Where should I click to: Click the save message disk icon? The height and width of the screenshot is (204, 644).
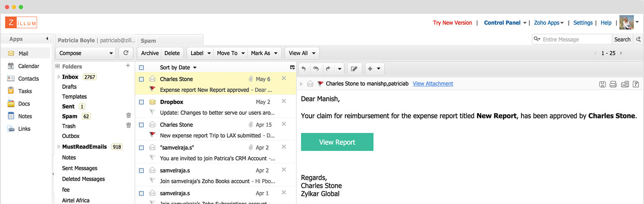[x=603, y=84]
